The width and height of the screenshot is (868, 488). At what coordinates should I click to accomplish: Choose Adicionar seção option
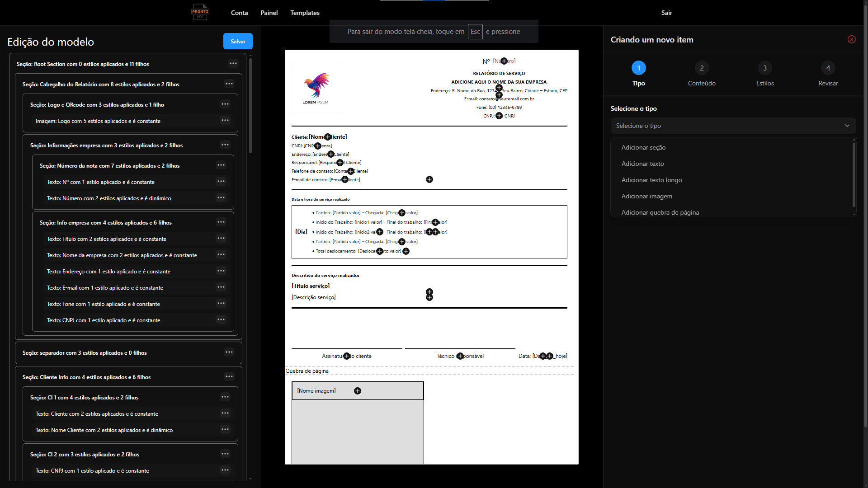[x=643, y=147]
